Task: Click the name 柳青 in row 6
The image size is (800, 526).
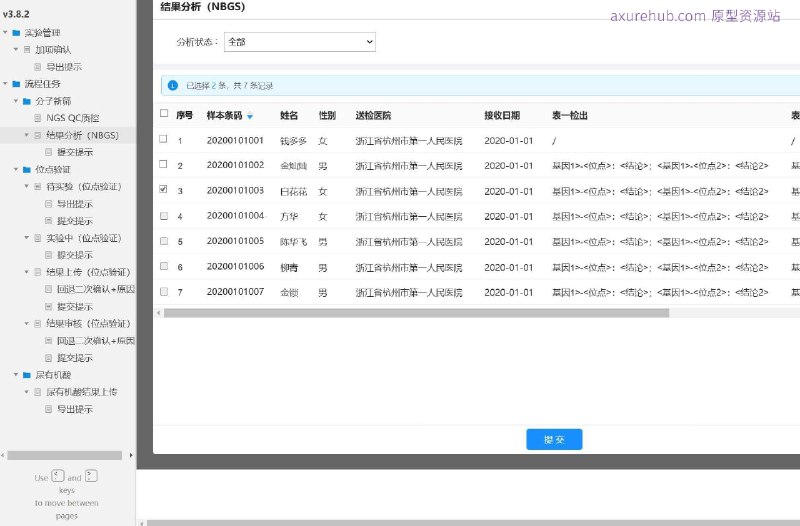Action: (x=289, y=267)
